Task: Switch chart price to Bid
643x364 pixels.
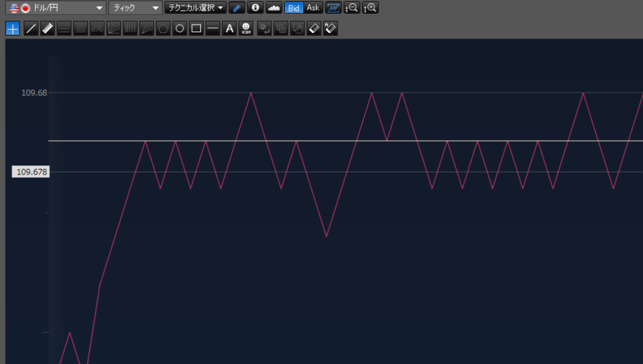Action: pos(294,8)
